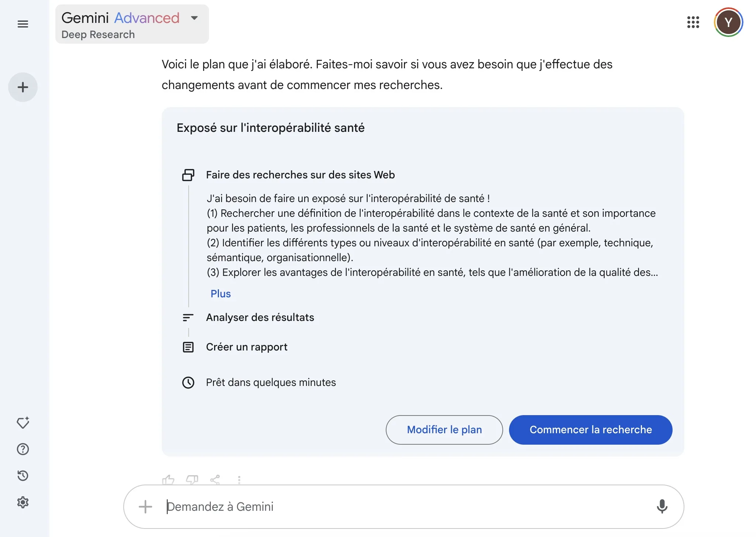Open the Help question mark icon
The width and height of the screenshot is (756, 537).
23,449
